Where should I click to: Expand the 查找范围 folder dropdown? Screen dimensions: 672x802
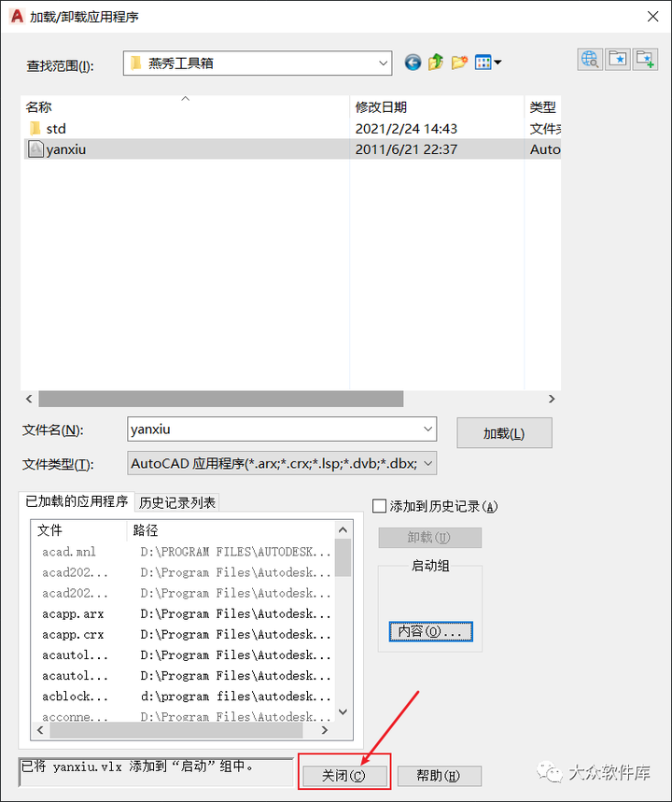click(x=383, y=63)
